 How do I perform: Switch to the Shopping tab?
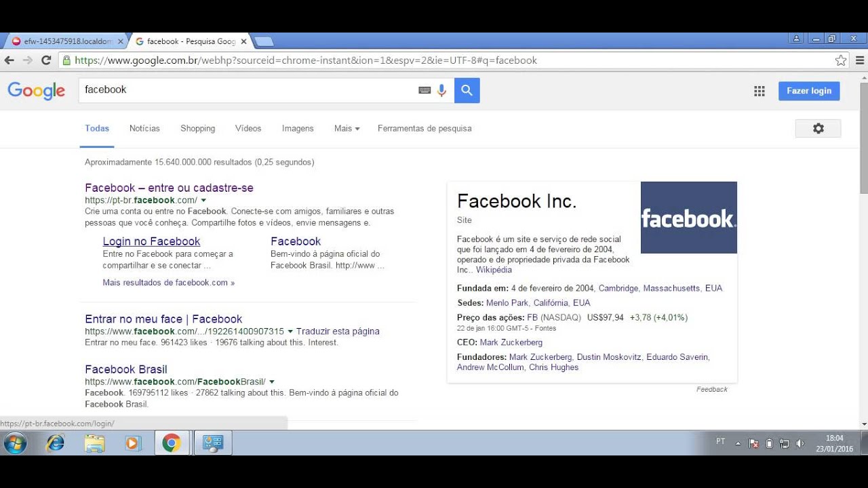(197, 128)
